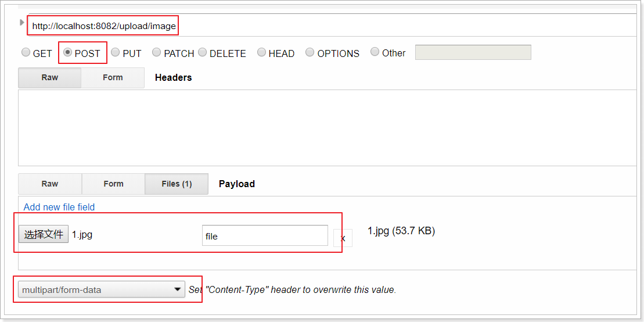
Task: Open the multipart/form-data content type dropdown
Action: pos(102,289)
